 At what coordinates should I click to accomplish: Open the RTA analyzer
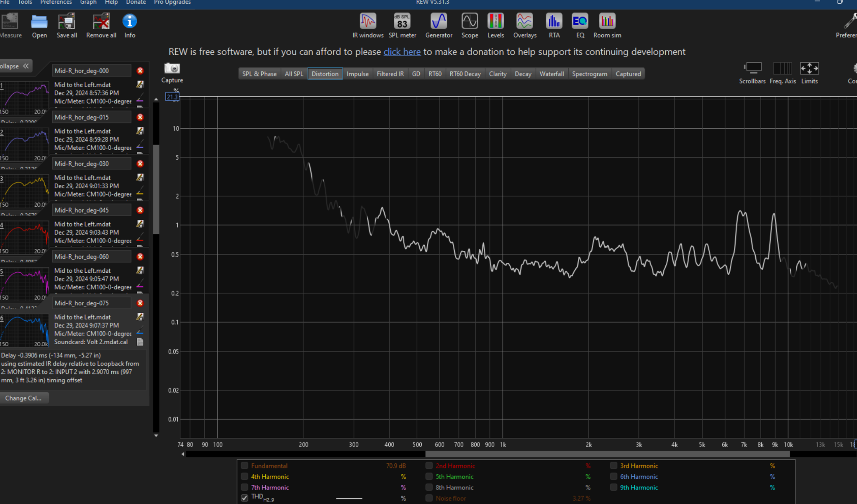[554, 26]
